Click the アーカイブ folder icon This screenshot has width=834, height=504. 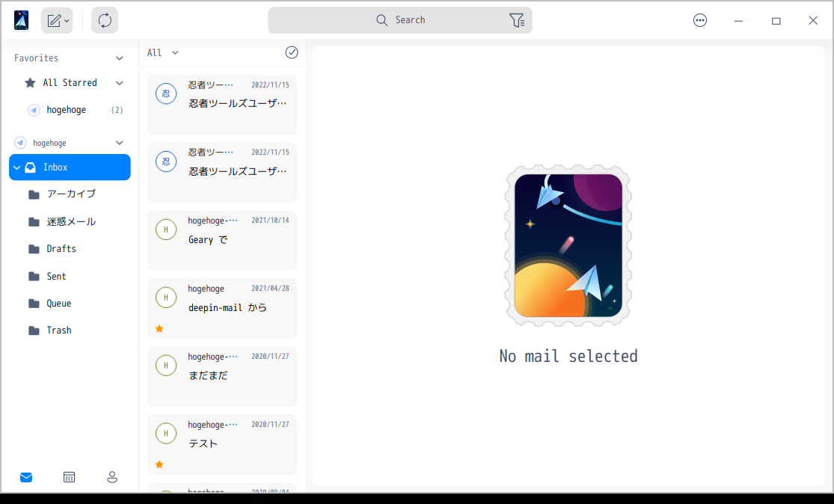34,194
